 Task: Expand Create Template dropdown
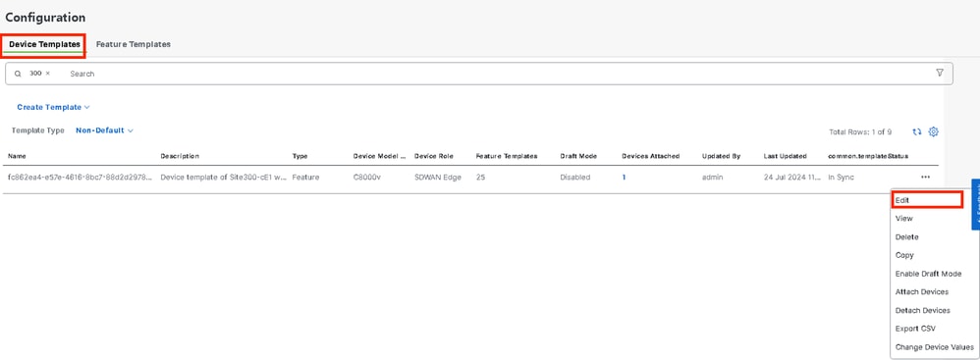coord(53,107)
